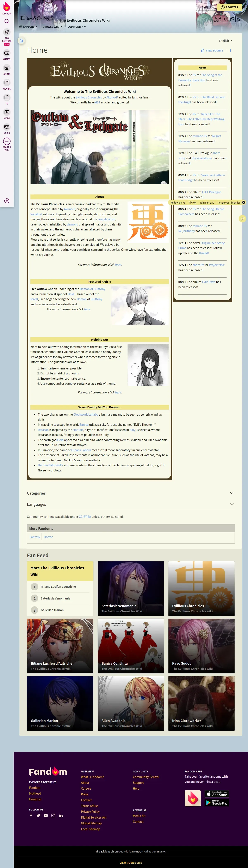The height and width of the screenshot is (868, 248).
Task: Toggle dark theme with moon icon
Action: pyautogui.click(x=238, y=19)
